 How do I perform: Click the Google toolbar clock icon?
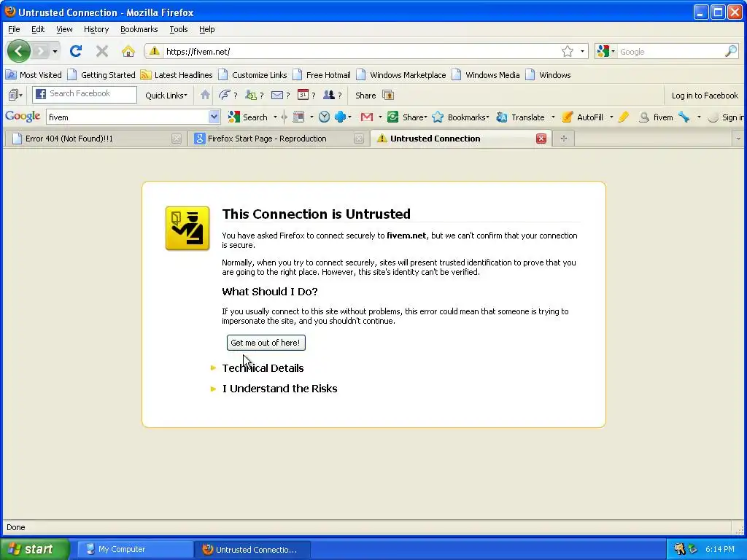324,117
